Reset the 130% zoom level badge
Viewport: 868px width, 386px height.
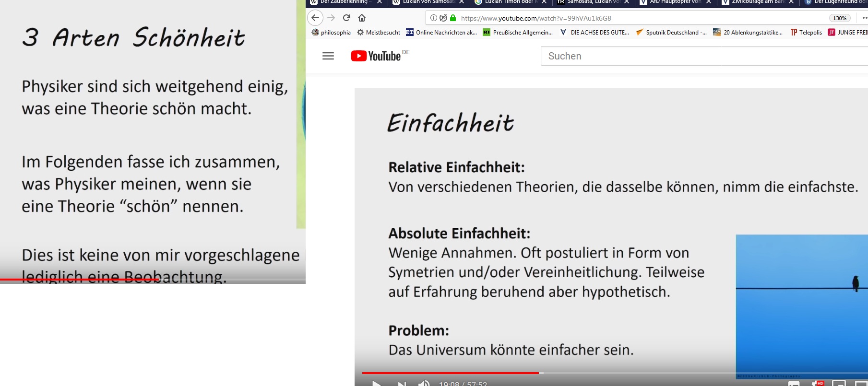tap(840, 18)
